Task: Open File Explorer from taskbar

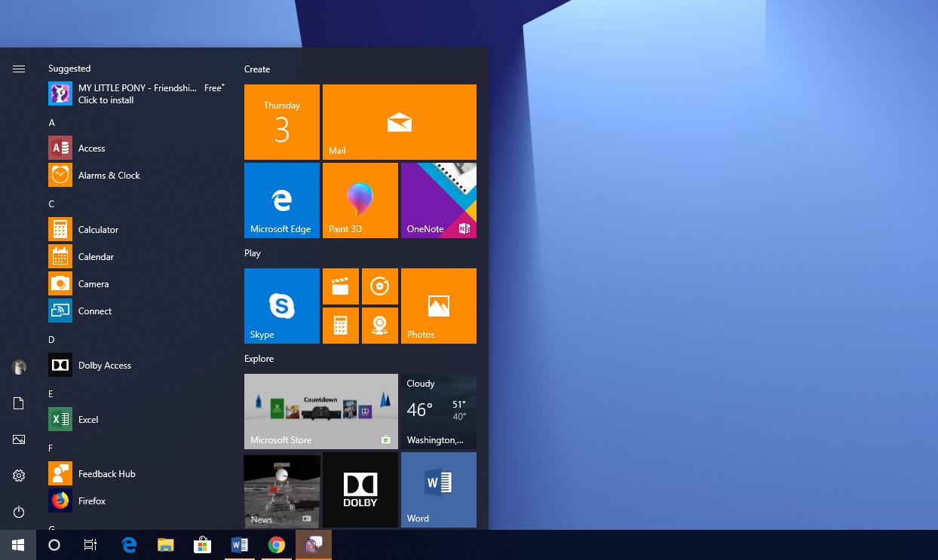Action: coord(166,545)
